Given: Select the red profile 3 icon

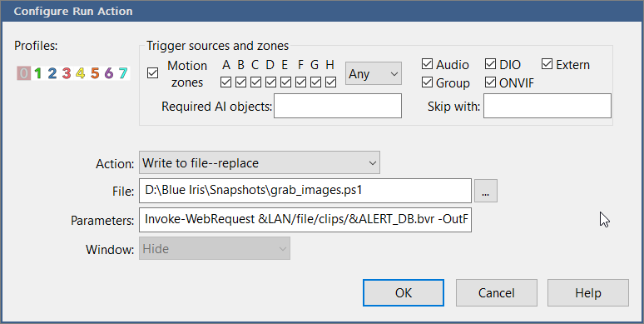Looking at the screenshot, I should (x=67, y=73).
